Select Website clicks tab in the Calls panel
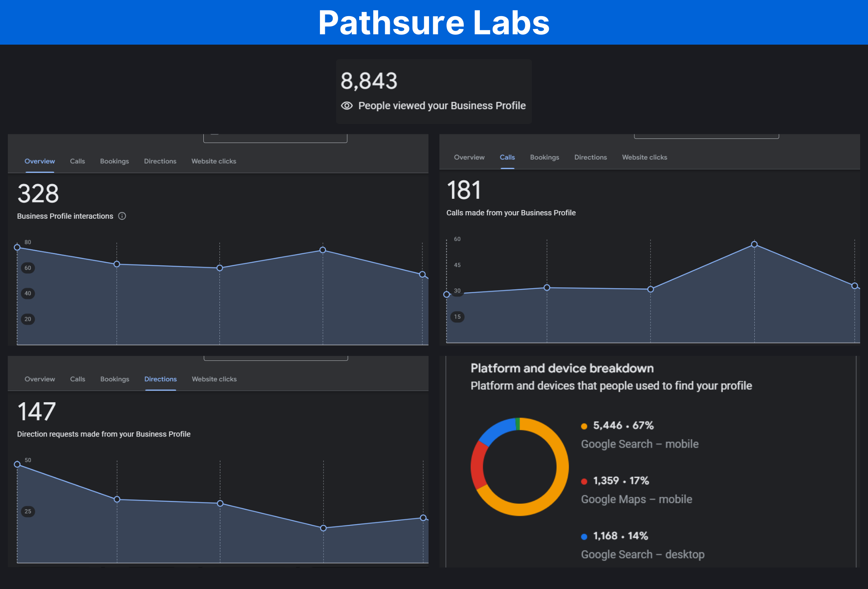Image resolution: width=868 pixels, height=589 pixels. click(644, 157)
